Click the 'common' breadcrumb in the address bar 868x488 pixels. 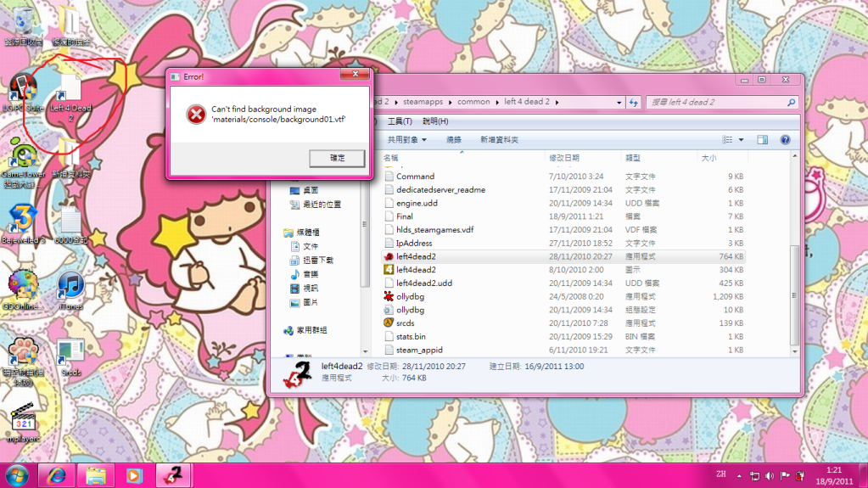coord(473,102)
